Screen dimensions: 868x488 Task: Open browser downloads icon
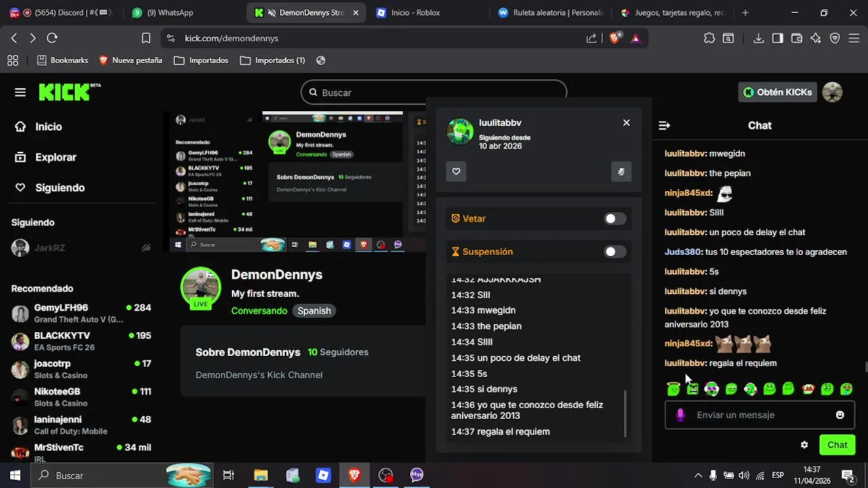coord(759,39)
